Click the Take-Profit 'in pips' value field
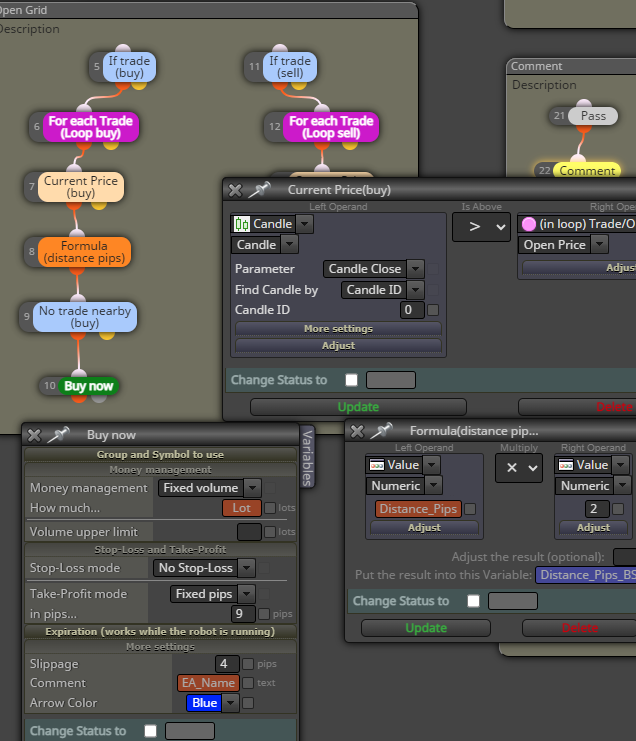636x741 pixels. pyautogui.click(x=243, y=614)
